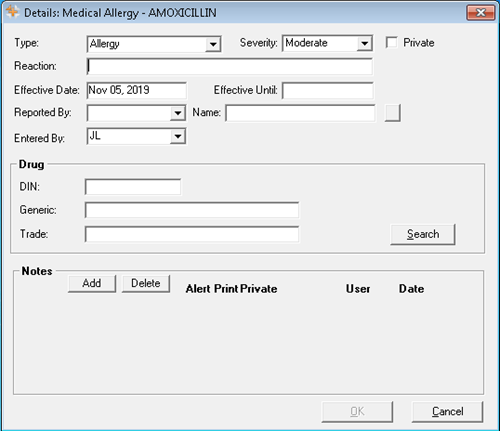Click the Trade drug name field
The image size is (500, 431).
[192, 234]
